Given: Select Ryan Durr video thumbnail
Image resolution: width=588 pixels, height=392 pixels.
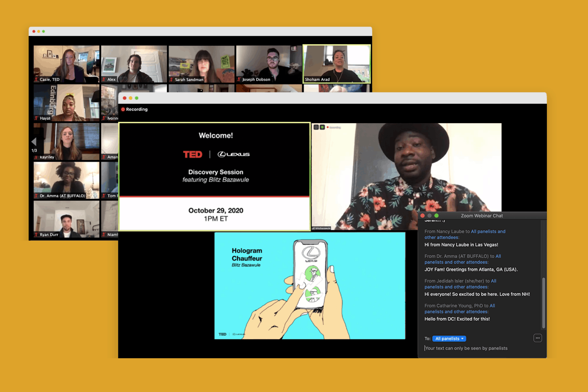Looking at the screenshot, I should 66,219.
